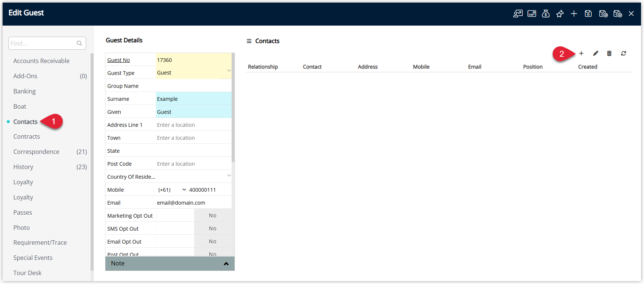Open Accounts Receivable section
This screenshot has width=644, height=284.
41,61
